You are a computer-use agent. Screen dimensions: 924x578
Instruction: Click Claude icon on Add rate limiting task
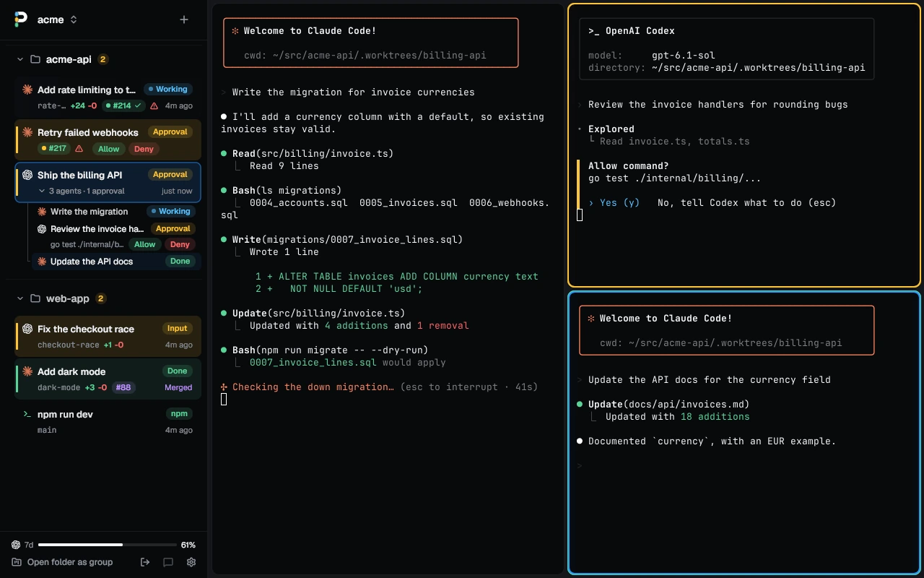point(27,90)
